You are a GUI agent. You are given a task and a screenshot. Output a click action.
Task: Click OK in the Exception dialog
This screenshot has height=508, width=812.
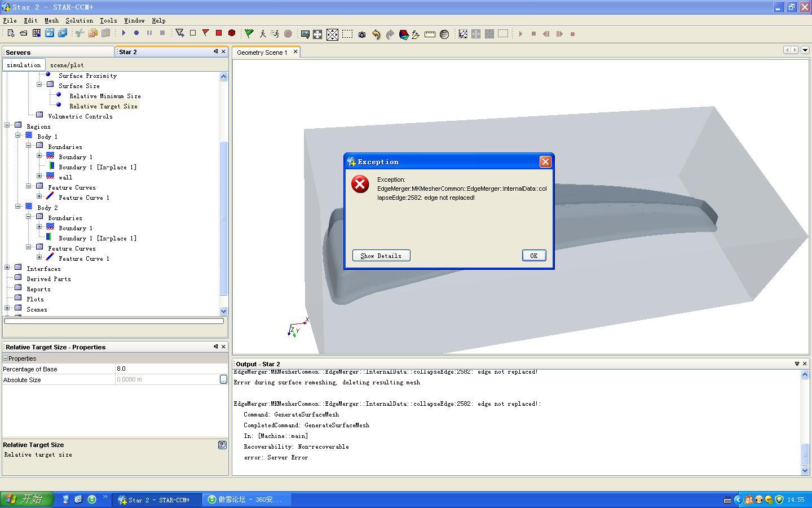point(533,256)
